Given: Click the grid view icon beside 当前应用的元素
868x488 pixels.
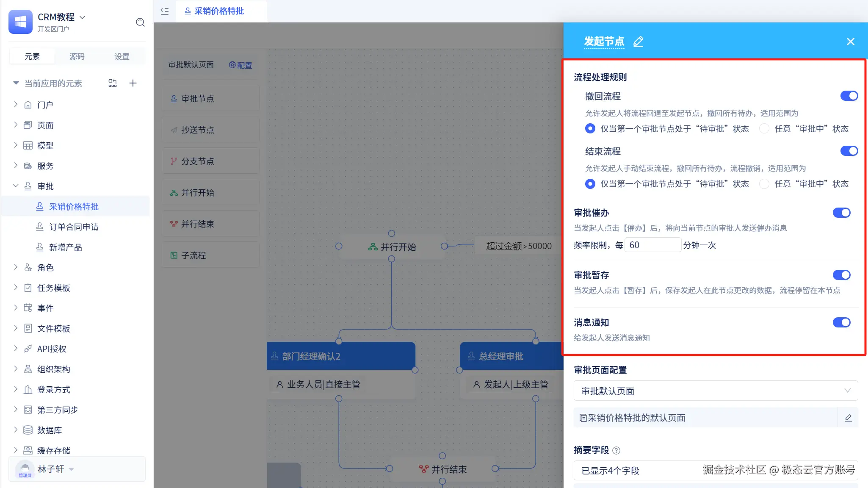Looking at the screenshot, I should 112,83.
